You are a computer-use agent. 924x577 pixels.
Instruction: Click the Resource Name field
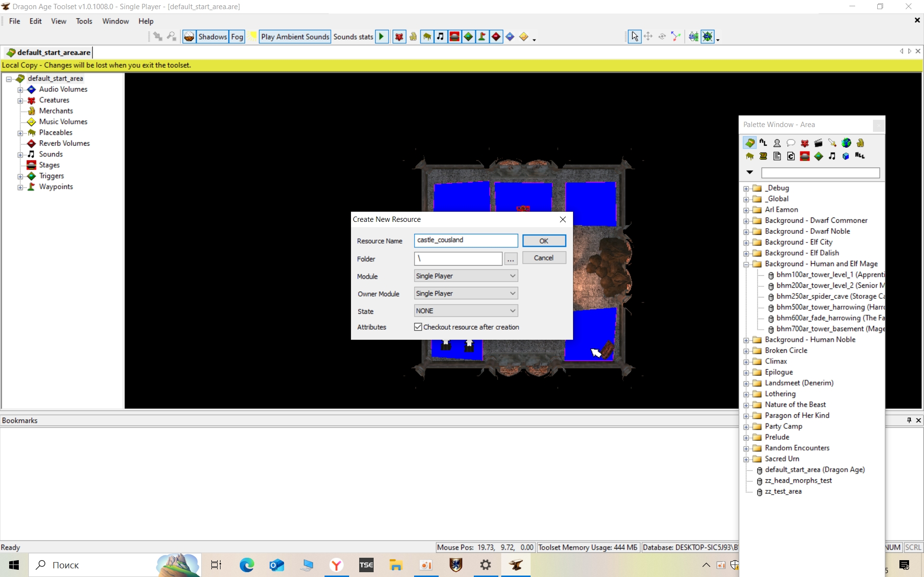(x=466, y=240)
